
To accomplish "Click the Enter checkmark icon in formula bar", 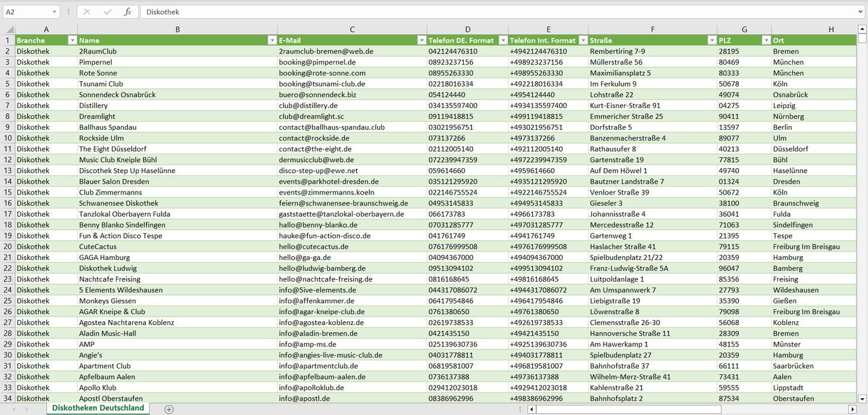I will pyautogui.click(x=108, y=12).
